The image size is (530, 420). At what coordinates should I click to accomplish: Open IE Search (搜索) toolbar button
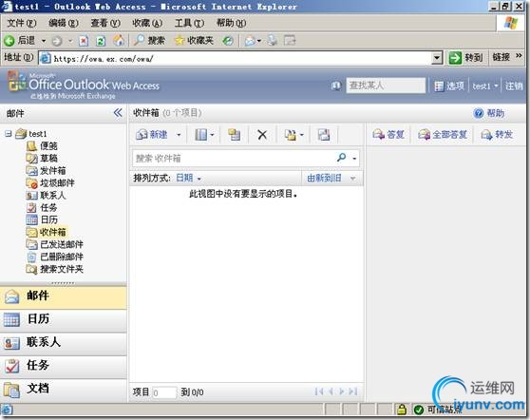click(149, 41)
